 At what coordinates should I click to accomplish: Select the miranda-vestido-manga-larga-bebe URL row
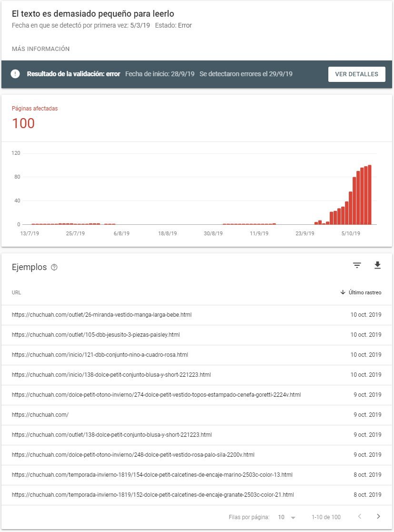pyautogui.click(x=102, y=315)
